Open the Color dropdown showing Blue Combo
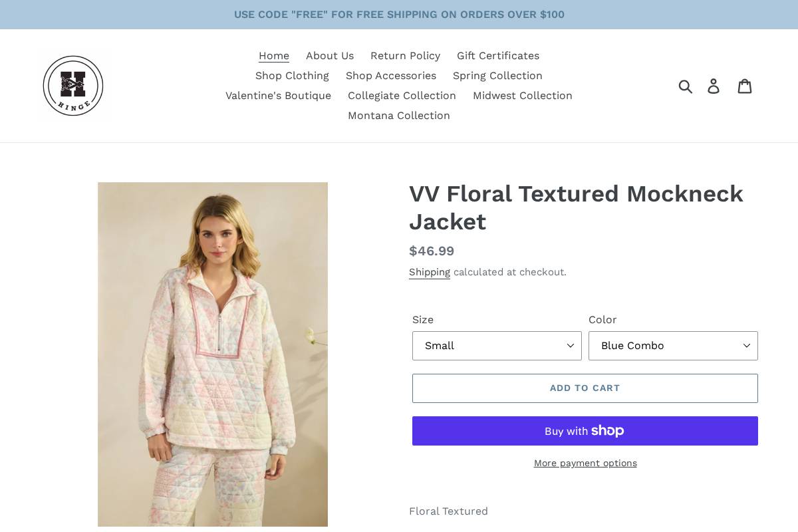The height and width of the screenshot is (532, 798). pyautogui.click(x=673, y=346)
